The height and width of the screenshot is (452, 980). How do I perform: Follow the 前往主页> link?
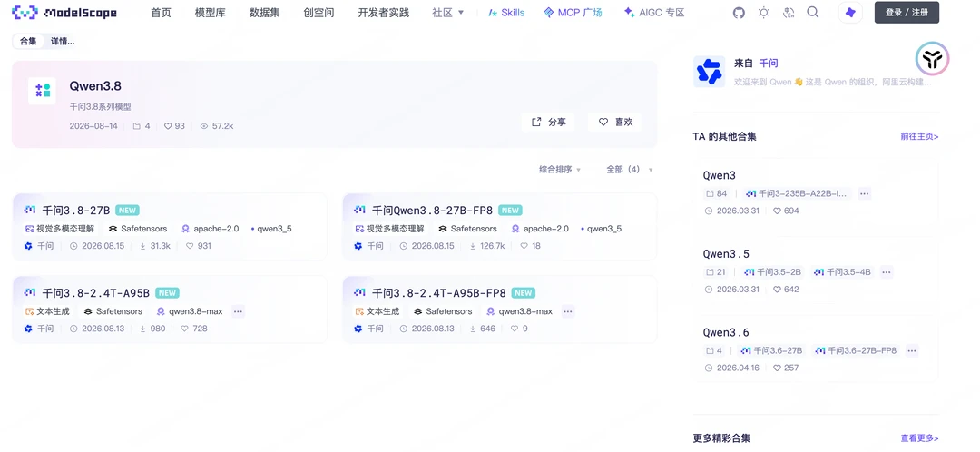coord(919,136)
